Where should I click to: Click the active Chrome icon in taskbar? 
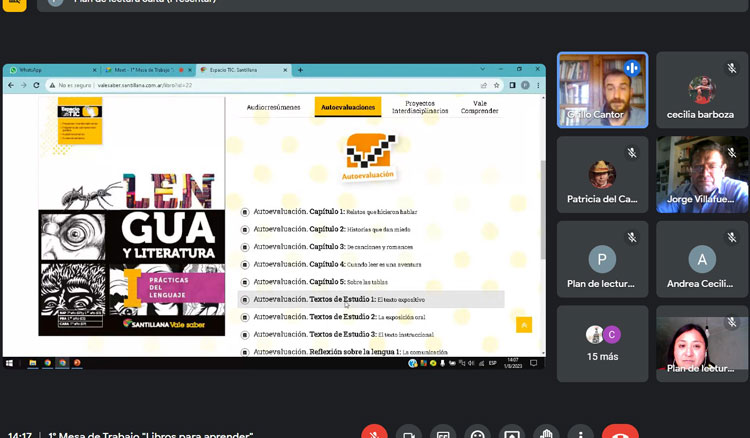[x=62, y=363]
